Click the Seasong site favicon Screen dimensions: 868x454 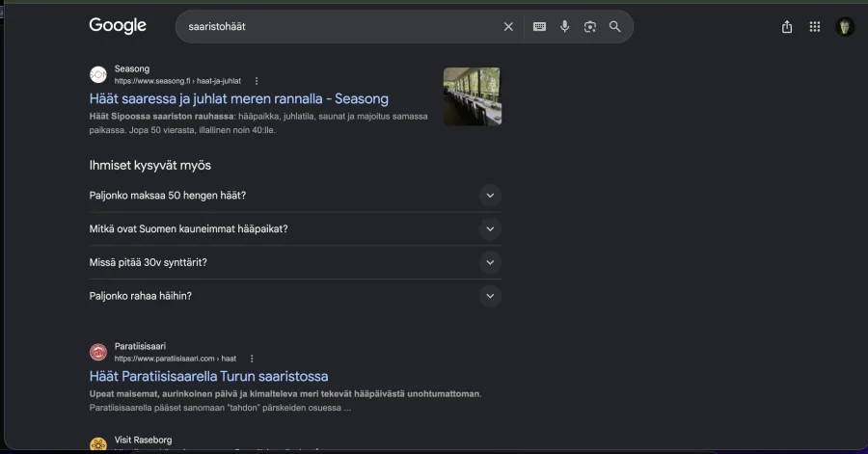click(x=98, y=74)
